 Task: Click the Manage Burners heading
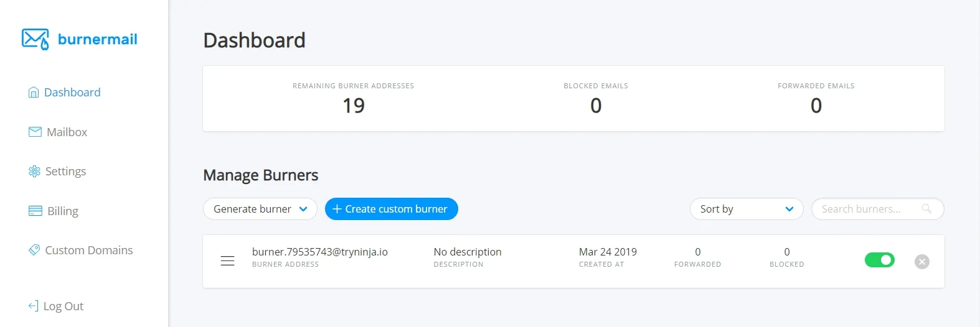point(261,175)
